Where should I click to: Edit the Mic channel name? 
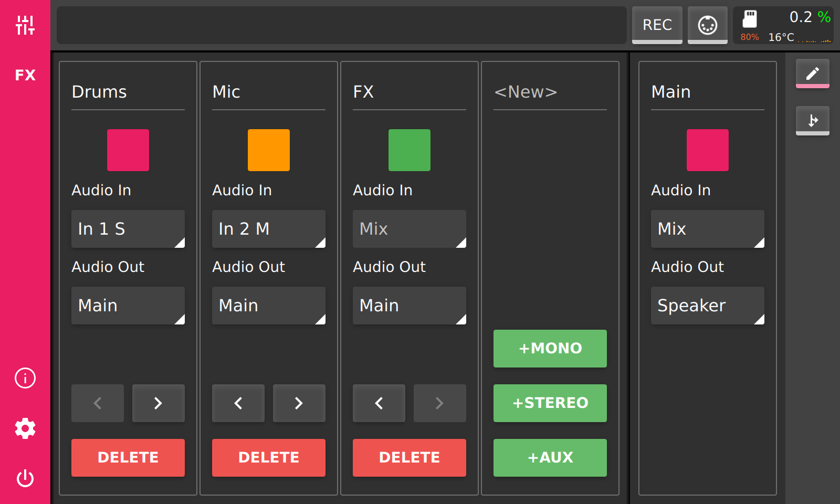[x=269, y=92]
